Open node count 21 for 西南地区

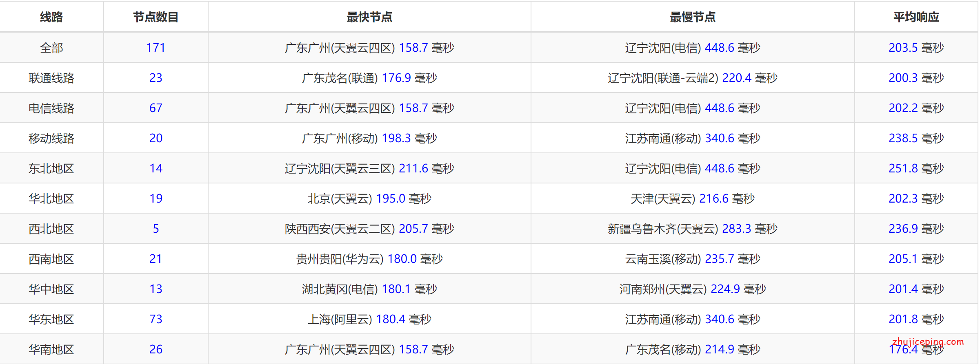156,259
